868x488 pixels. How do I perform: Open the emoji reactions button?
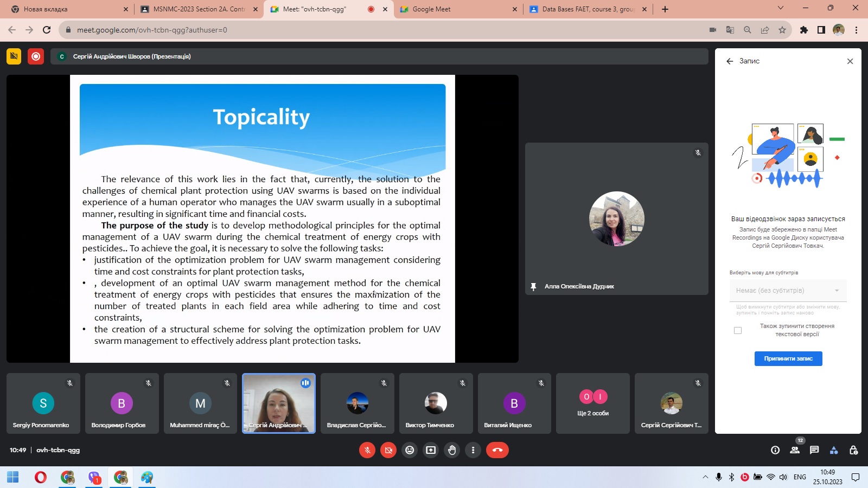[410, 450]
